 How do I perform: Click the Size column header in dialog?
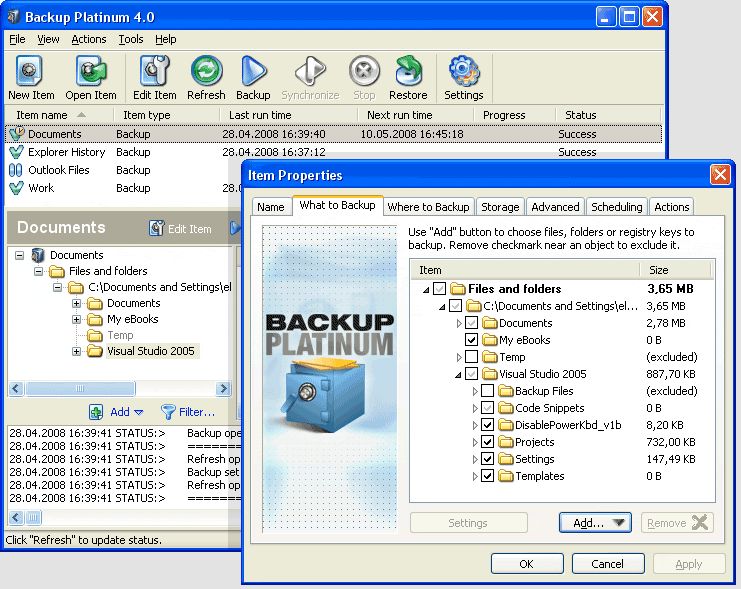(x=675, y=270)
